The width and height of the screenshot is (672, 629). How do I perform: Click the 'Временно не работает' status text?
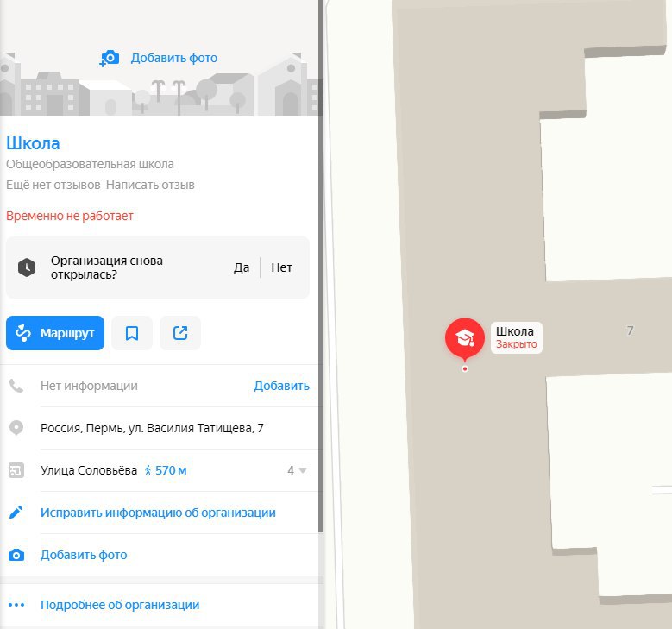point(69,216)
